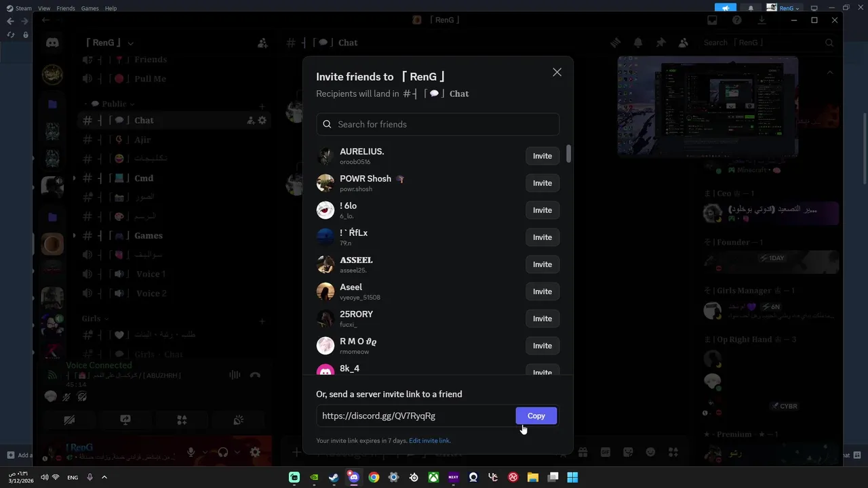This screenshot has width=868, height=488.
Task: Invite Aseel (vyeoye_51508)
Action: click(542, 291)
